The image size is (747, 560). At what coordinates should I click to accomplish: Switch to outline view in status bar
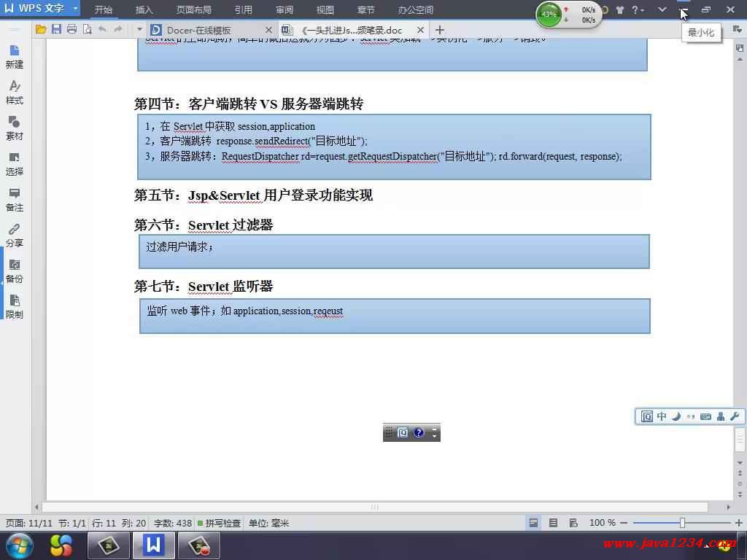(553, 523)
